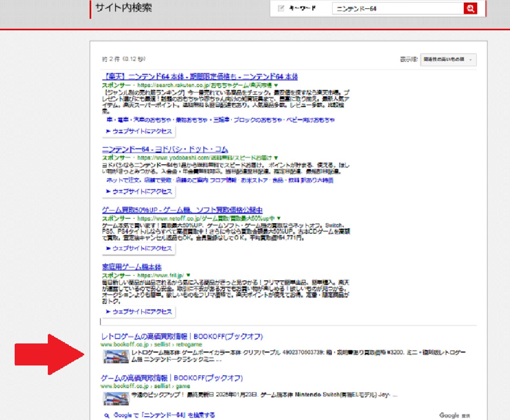The width and height of the screenshot is (510, 420).
Task: Open the レトロゲームの高価買取情報 BOOKOFF result
Action: (182, 336)
